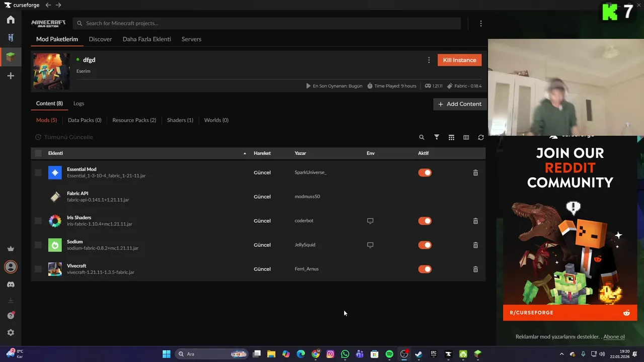
Task: Click the Vivecraft mod thumbnail
Action: pyautogui.click(x=55, y=269)
